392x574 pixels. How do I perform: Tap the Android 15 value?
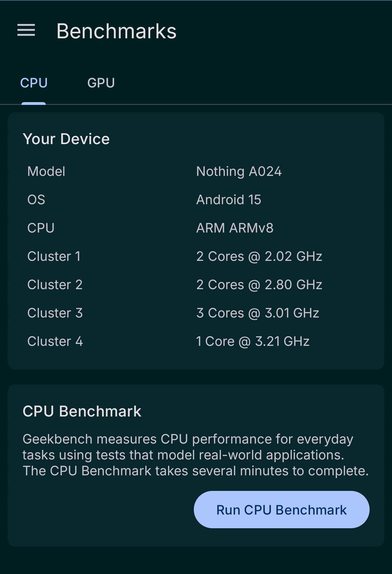229,200
